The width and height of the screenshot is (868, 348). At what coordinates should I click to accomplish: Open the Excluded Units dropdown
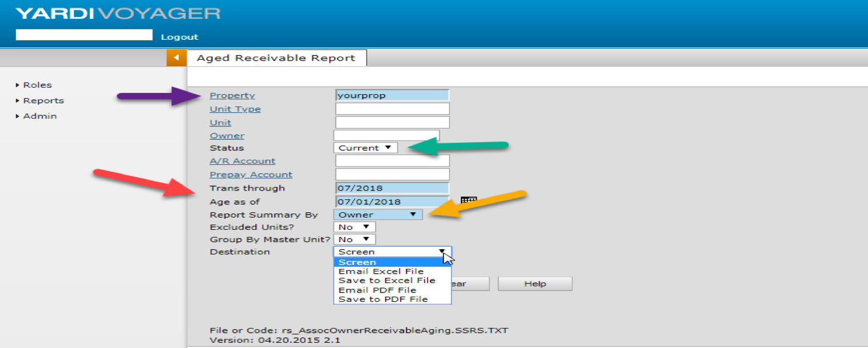[x=354, y=227]
